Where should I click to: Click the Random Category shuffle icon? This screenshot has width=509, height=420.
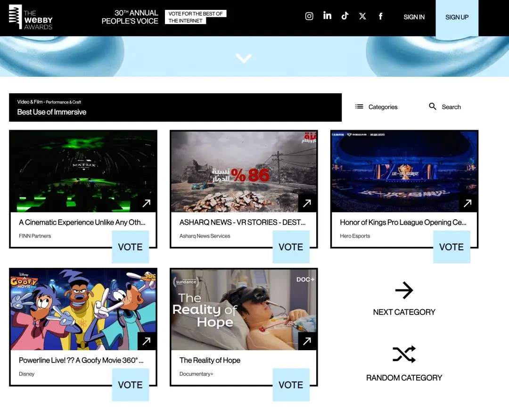[404, 354]
